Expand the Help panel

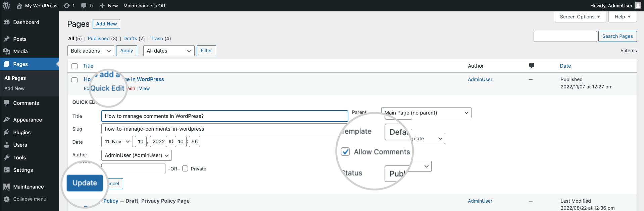623,17
